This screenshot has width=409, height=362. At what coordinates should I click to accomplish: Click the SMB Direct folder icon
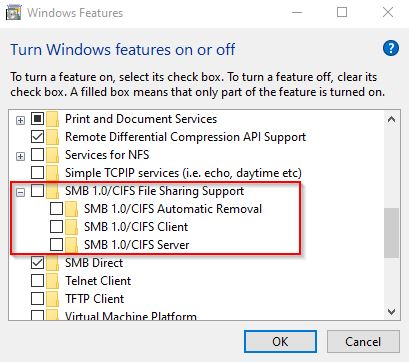(x=52, y=263)
